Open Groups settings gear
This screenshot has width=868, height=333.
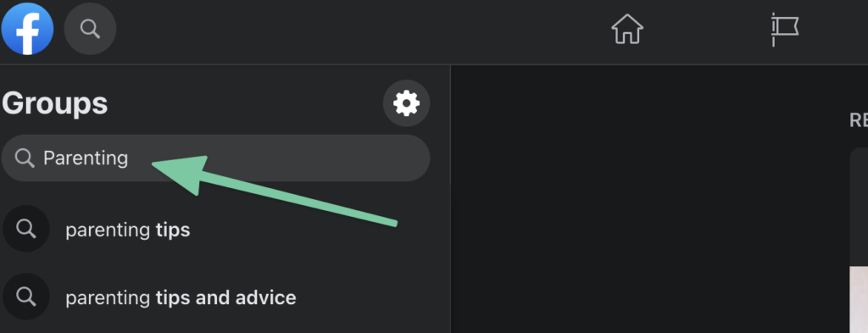click(x=406, y=103)
